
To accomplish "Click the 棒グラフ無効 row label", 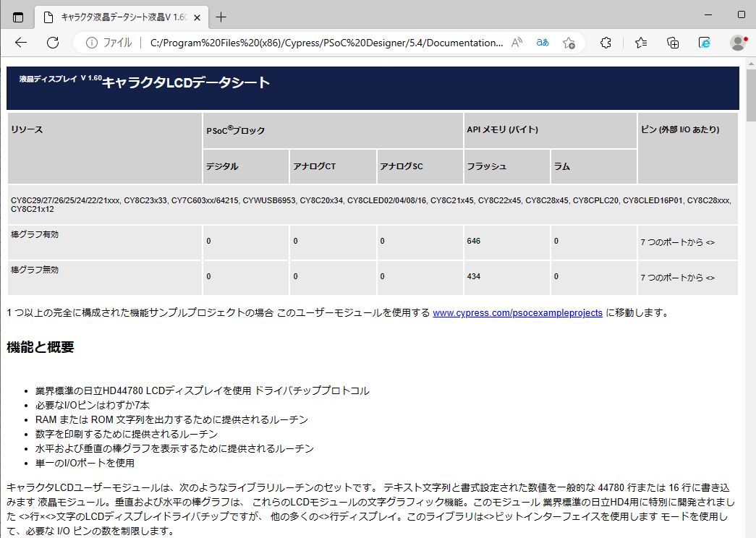I will coord(35,270).
